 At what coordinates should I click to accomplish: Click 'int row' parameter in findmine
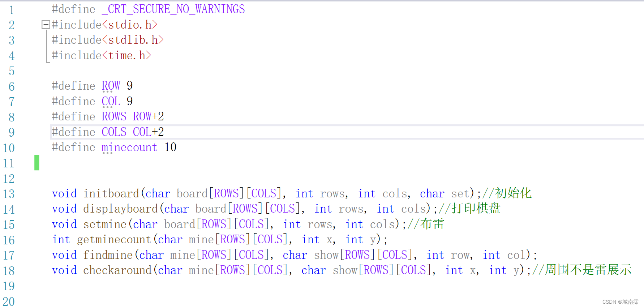[448, 255]
